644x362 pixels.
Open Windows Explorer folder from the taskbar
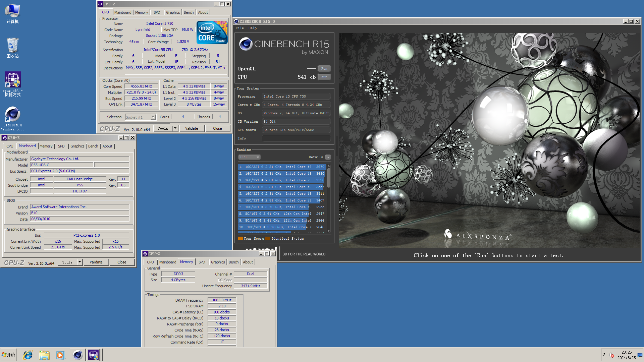tap(44, 355)
